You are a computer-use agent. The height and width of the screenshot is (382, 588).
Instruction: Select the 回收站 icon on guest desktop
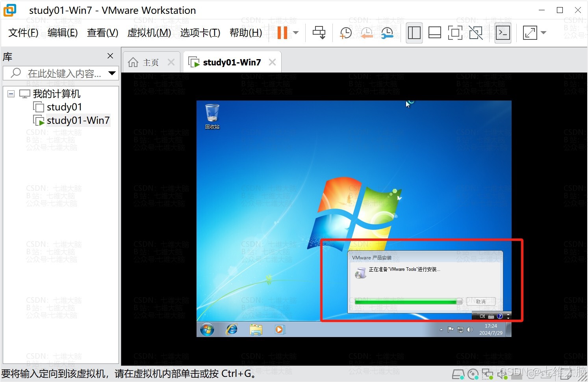pyautogui.click(x=212, y=116)
